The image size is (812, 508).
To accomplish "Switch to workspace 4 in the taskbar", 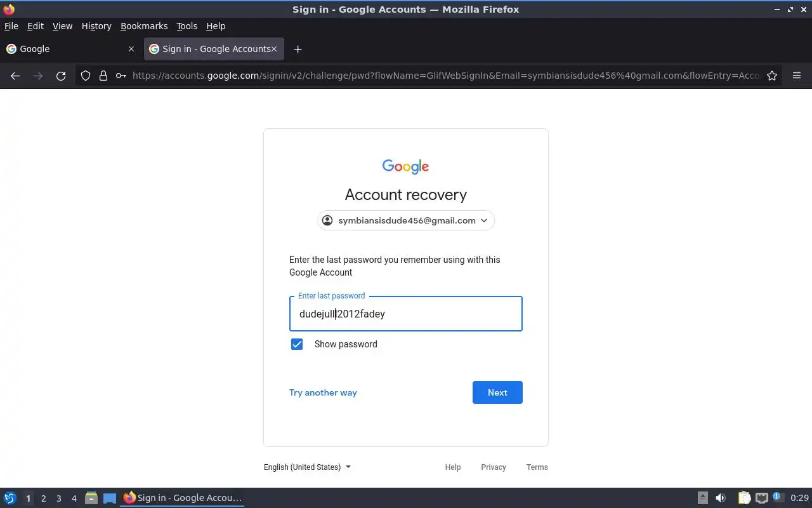I will coord(74,498).
